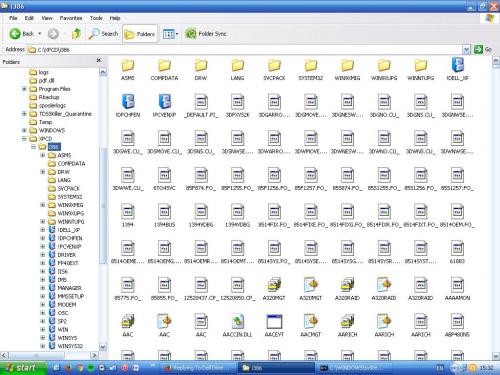Click the address field showing C:\XPCD\i386
The height and width of the screenshot is (375, 500).
tap(245, 50)
